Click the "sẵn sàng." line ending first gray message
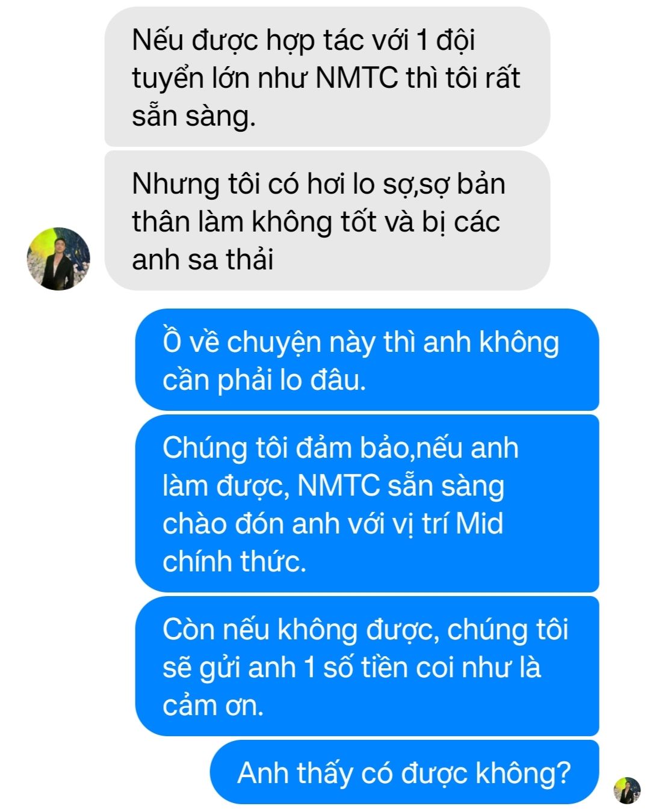Screen dimensions: 650x812 click(x=194, y=115)
